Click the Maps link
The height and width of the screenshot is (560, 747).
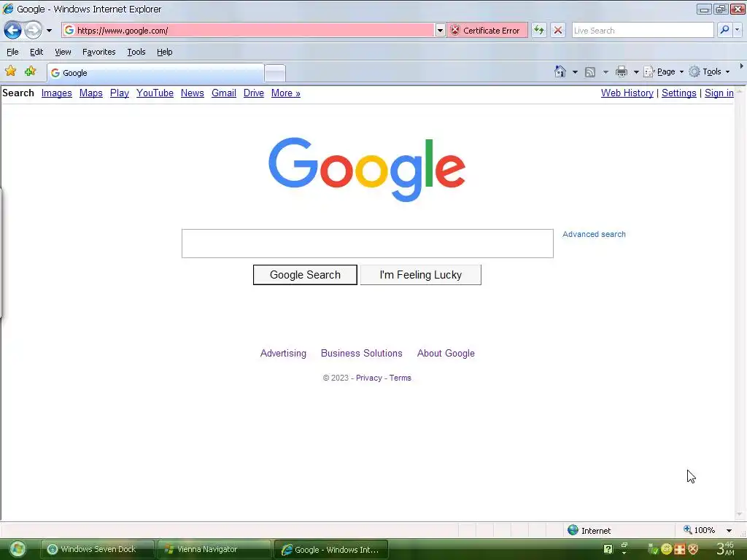(x=91, y=93)
